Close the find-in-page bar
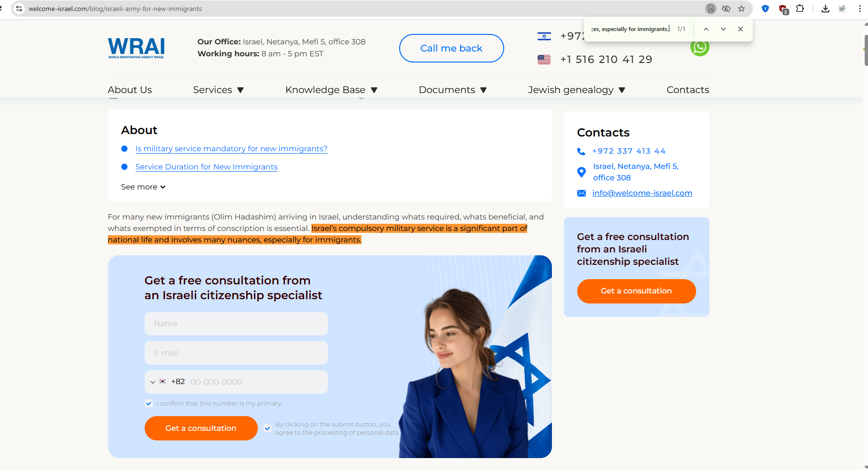This screenshot has width=868, height=470. pos(741,29)
